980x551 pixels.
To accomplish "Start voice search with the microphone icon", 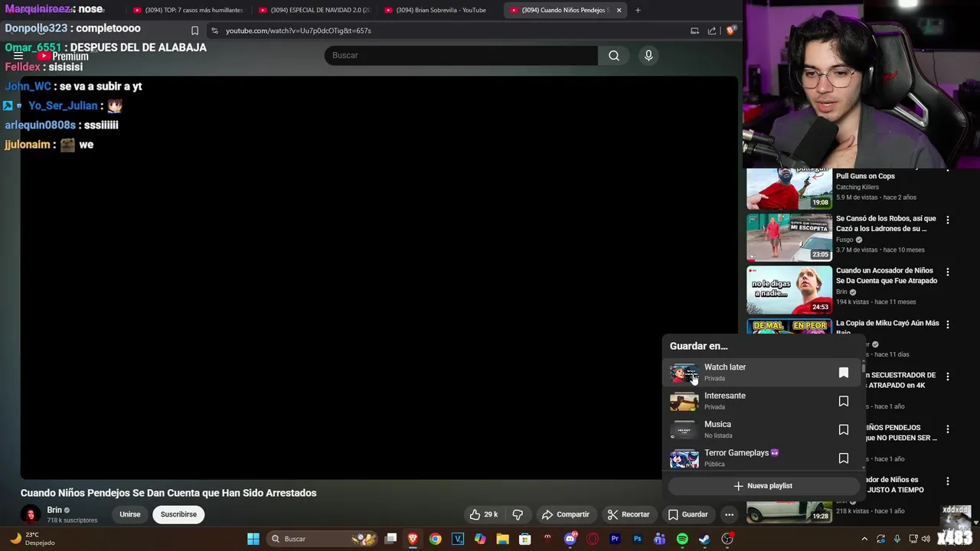I will click(648, 55).
